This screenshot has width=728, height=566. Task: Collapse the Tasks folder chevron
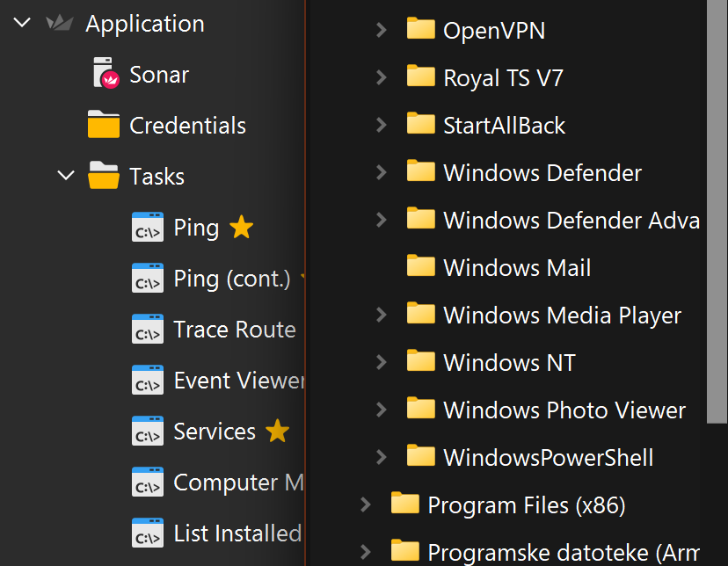tap(66, 176)
